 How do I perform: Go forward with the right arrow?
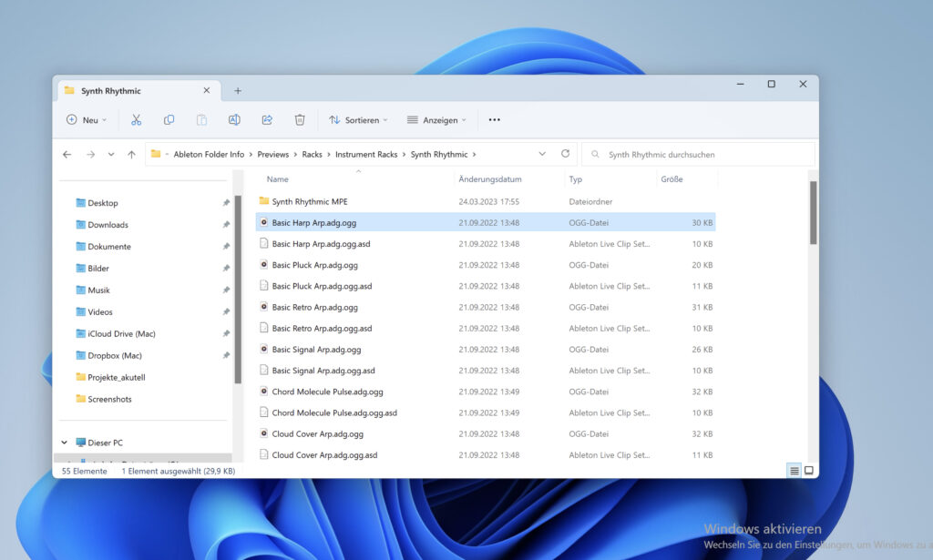pyautogui.click(x=90, y=155)
